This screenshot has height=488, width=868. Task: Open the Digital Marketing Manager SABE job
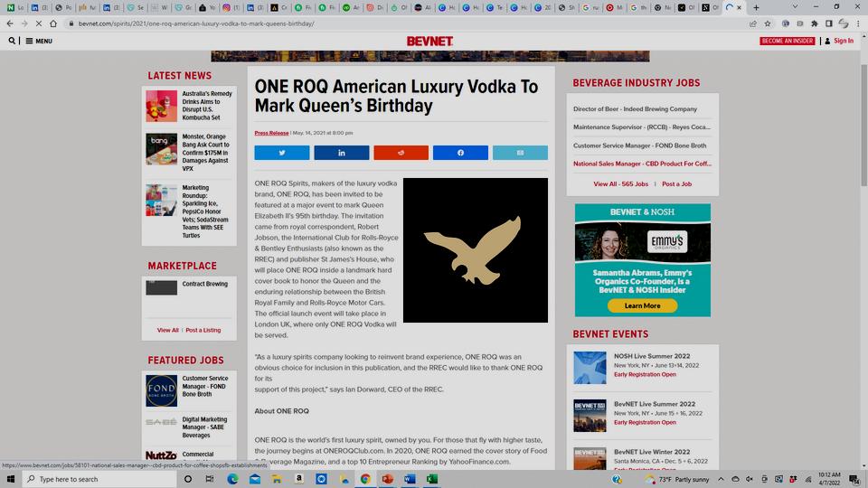coord(204,427)
